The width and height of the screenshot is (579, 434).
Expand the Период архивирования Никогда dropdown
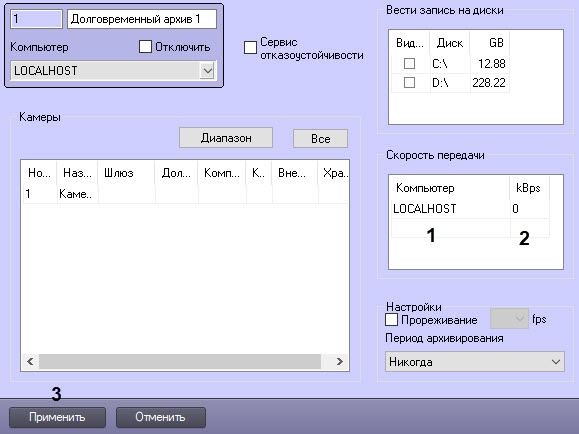point(474,362)
